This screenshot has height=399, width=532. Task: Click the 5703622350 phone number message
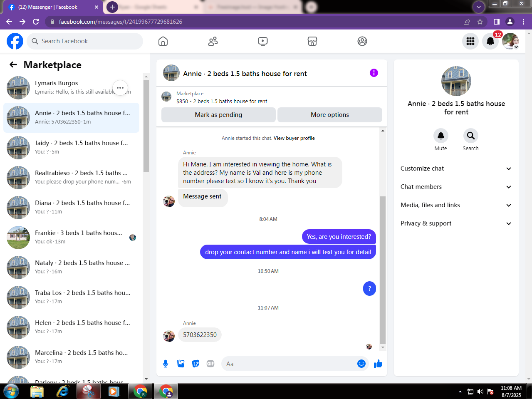[x=200, y=335]
